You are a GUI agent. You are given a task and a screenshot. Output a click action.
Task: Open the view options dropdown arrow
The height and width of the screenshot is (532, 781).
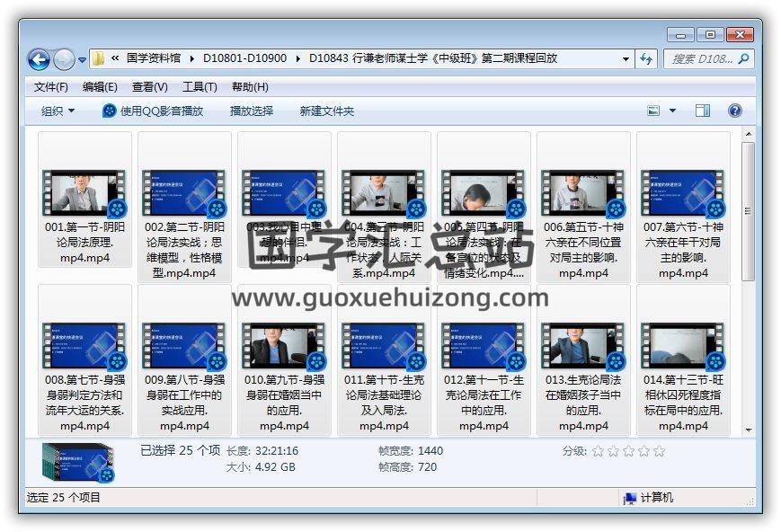click(x=672, y=111)
